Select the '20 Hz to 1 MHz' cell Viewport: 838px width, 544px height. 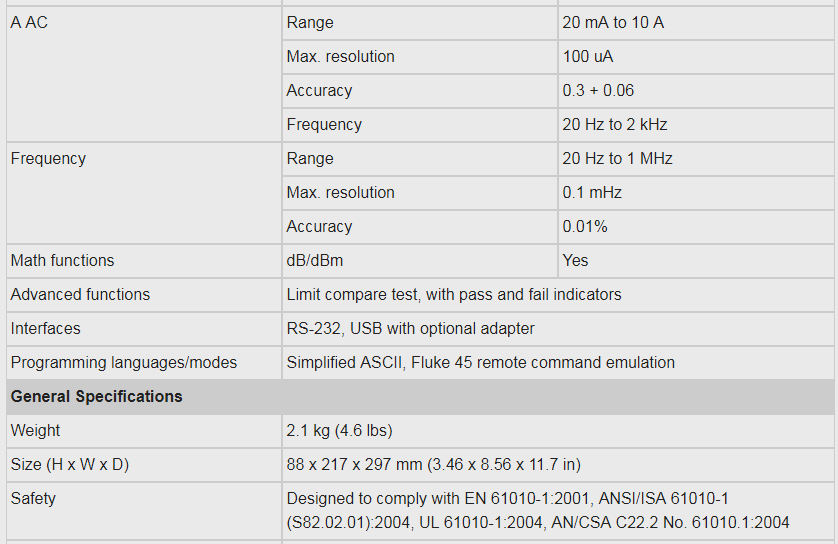tap(617, 158)
